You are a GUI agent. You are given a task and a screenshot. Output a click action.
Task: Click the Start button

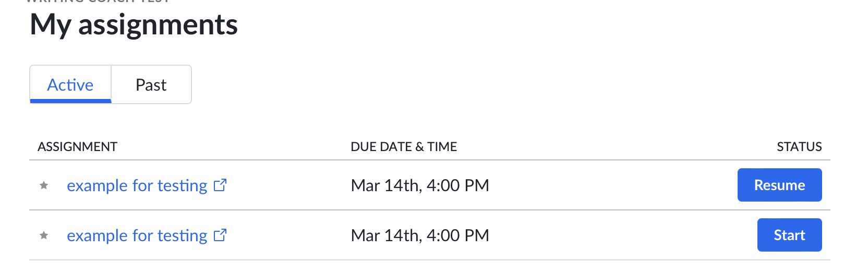789,235
